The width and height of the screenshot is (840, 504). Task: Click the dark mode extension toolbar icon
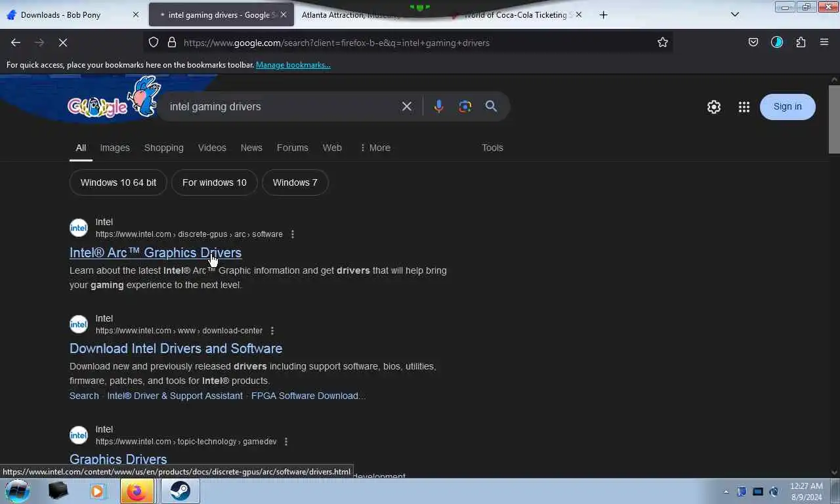coord(777,43)
